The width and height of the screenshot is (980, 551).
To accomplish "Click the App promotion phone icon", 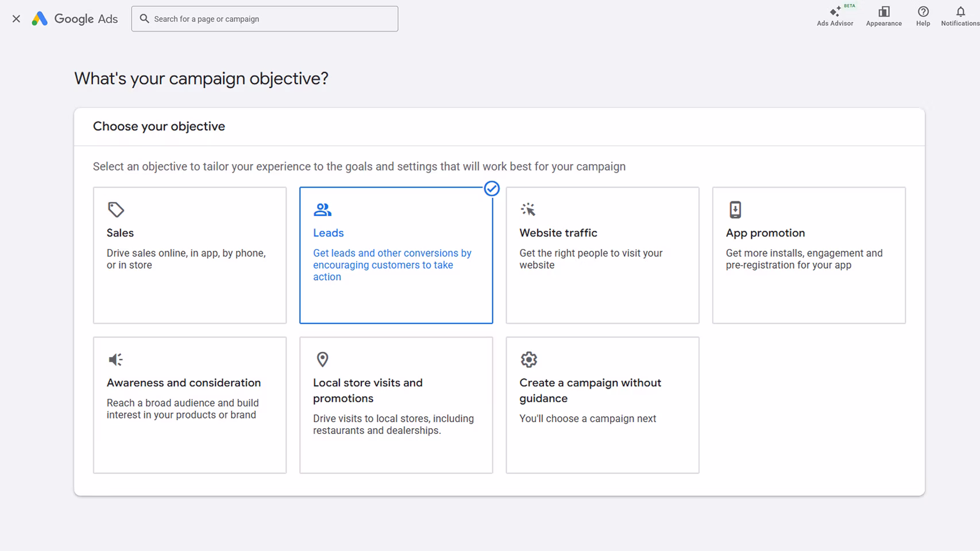I will coord(735,209).
